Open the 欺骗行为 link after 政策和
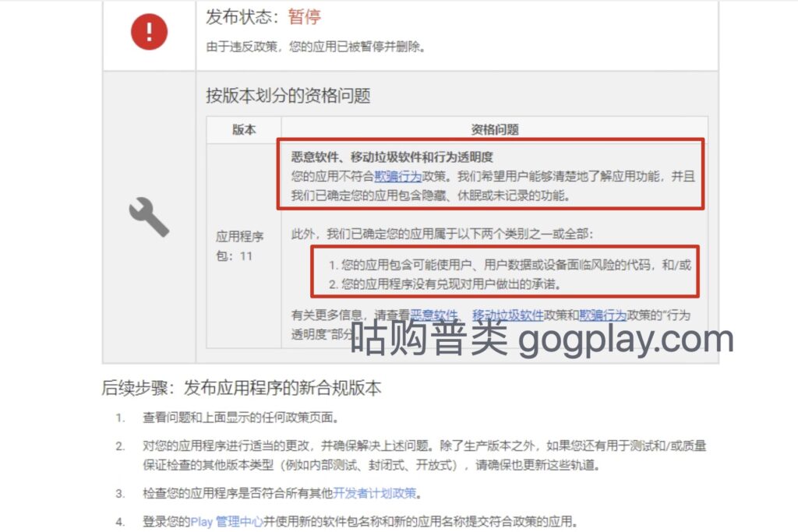The height and width of the screenshot is (532, 798). click(x=602, y=315)
